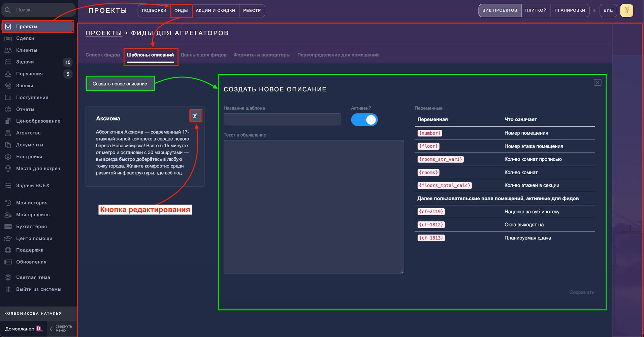Click the search magnifier icon
This screenshot has height=337, width=644.
click(8, 10)
